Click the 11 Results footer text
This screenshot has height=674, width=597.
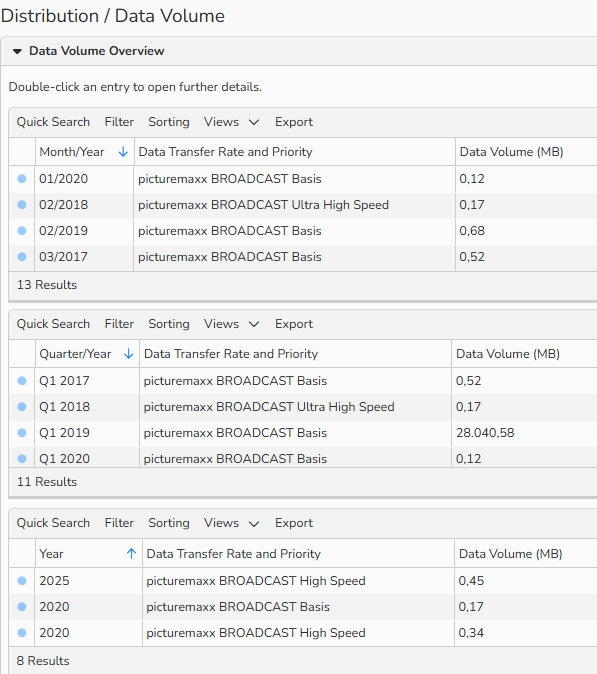tap(47, 482)
